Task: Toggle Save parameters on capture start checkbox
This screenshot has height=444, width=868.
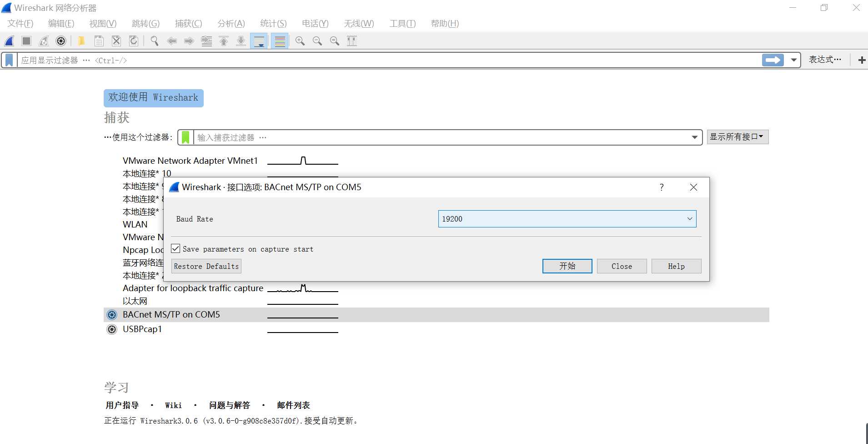Action: click(x=176, y=249)
